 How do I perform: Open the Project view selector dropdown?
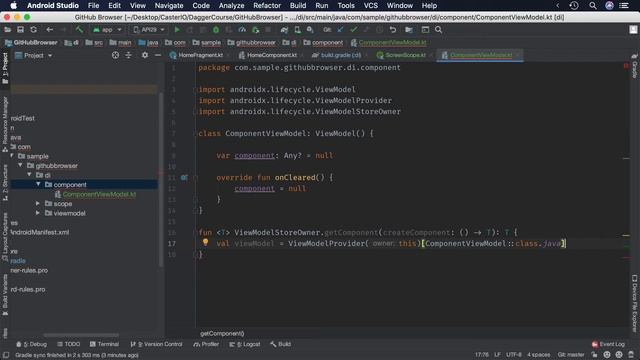(34, 56)
